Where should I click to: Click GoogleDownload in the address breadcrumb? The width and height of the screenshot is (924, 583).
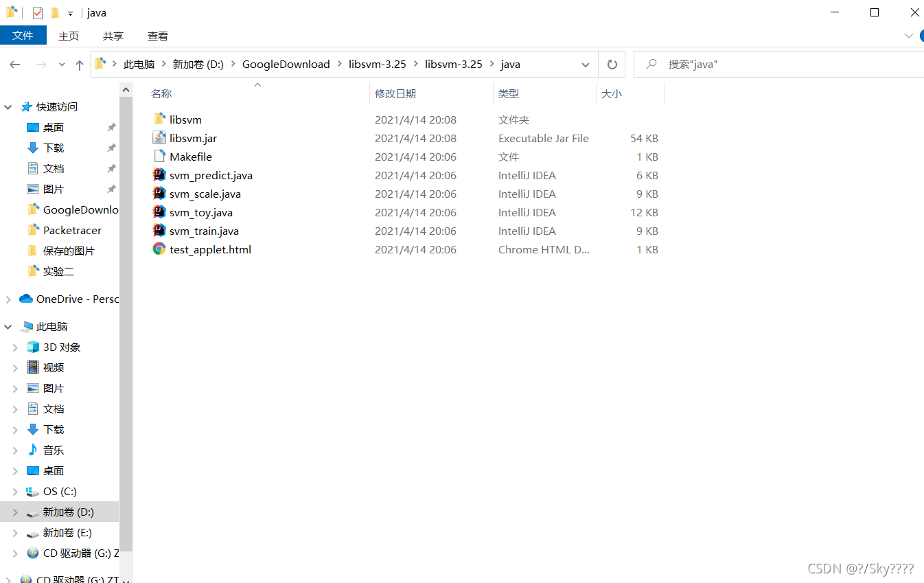[286, 65]
